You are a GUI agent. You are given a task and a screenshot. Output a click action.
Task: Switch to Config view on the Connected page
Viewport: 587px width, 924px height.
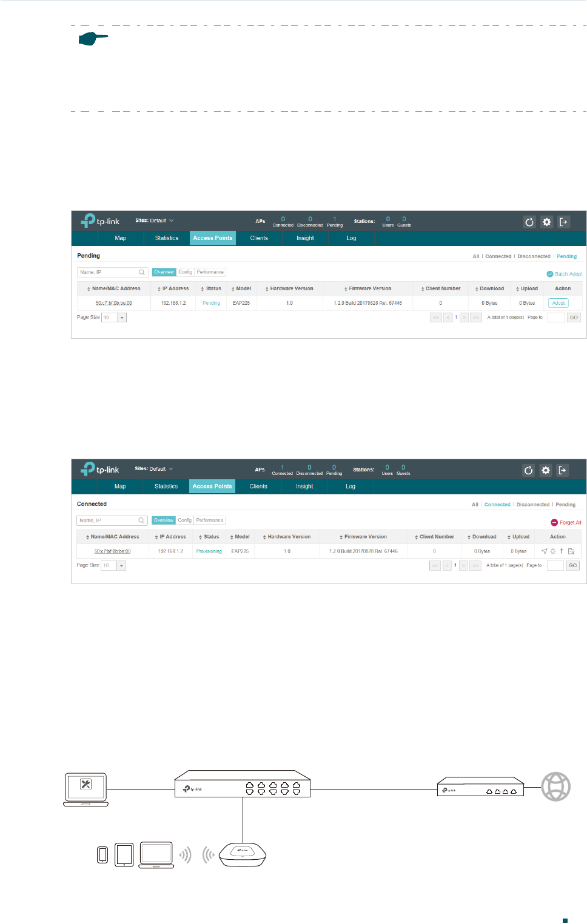[185, 520]
